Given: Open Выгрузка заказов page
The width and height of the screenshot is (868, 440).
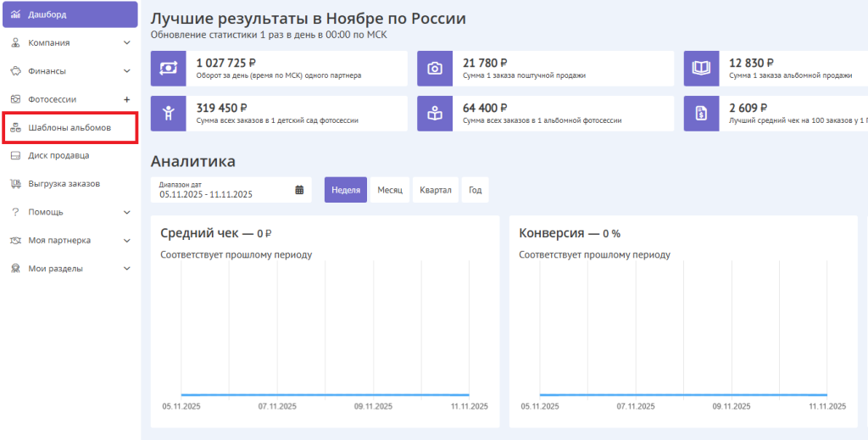Looking at the screenshot, I should pyautogui.click(x=64, y=184).
